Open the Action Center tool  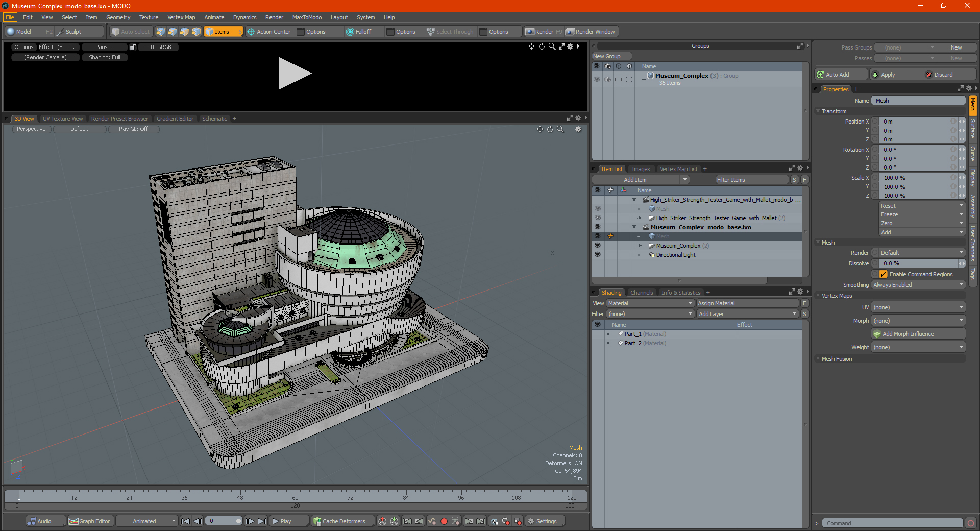tap(269, 32)
